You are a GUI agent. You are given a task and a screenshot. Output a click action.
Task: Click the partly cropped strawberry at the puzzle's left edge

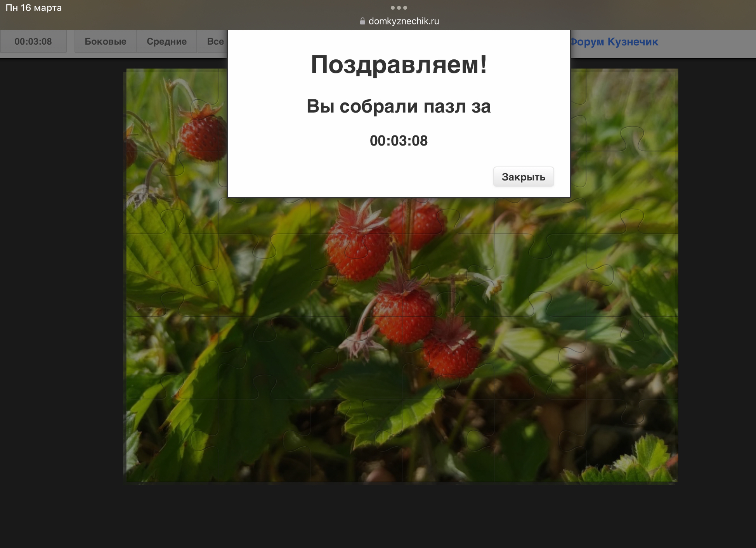131,151
